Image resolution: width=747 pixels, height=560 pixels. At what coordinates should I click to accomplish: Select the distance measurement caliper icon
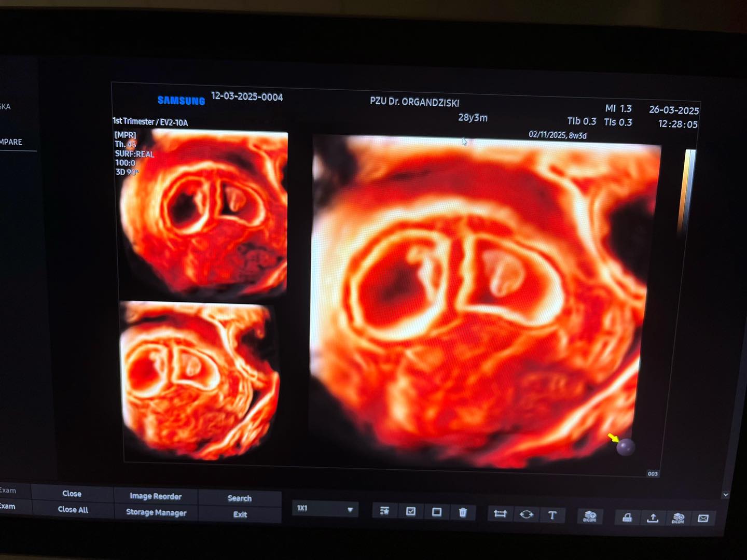tap(500, 514)
